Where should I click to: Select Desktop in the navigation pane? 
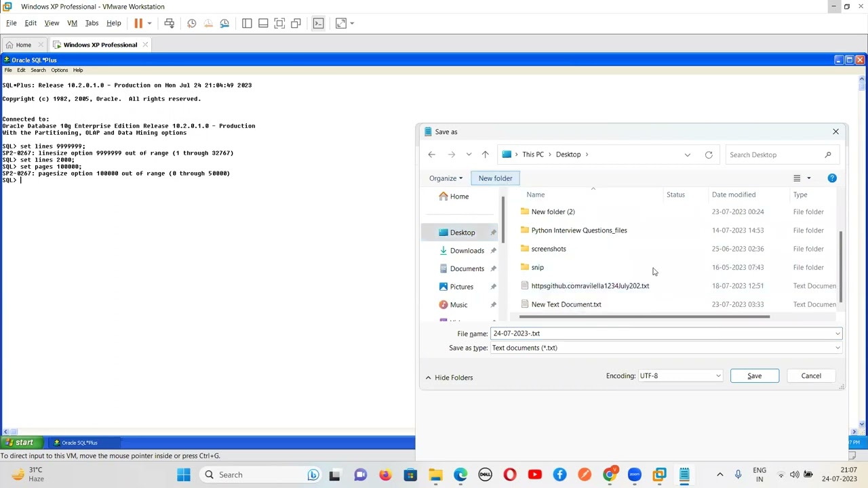462,232
